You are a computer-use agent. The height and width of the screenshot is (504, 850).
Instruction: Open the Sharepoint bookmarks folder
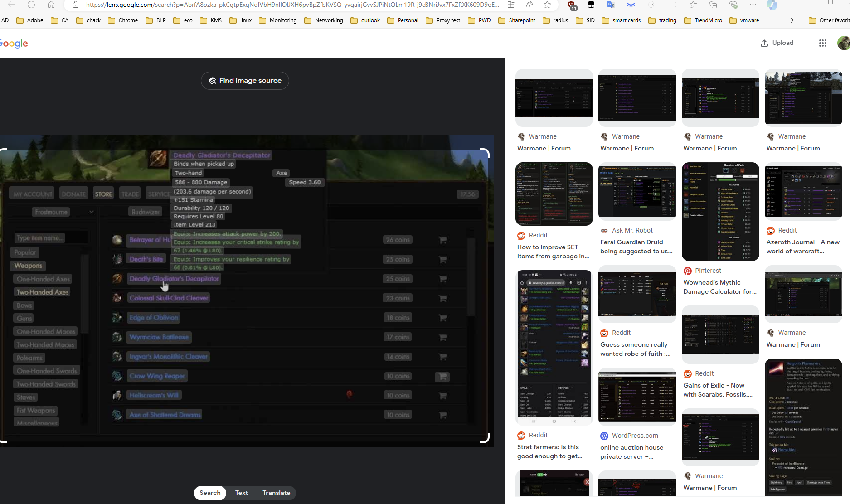[516, 20]
